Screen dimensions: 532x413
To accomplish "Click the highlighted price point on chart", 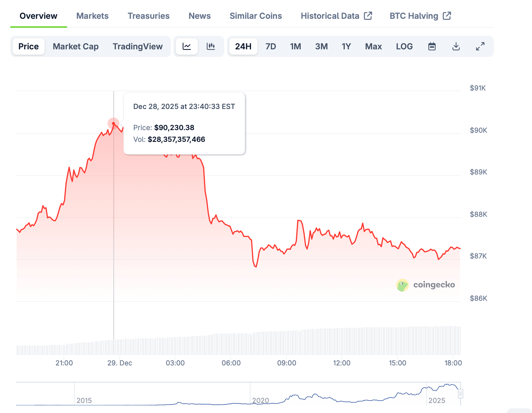I will (113, 123).
